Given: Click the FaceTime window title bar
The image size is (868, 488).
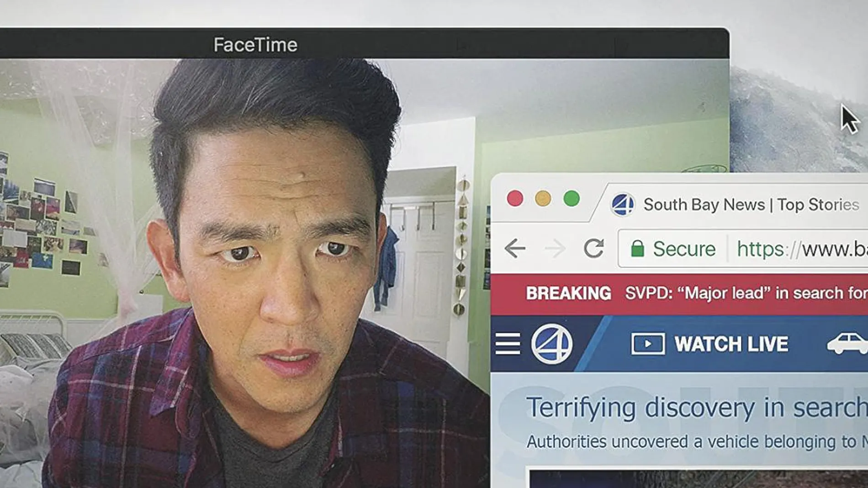Looking at the screenshot, I should point(365,44).
